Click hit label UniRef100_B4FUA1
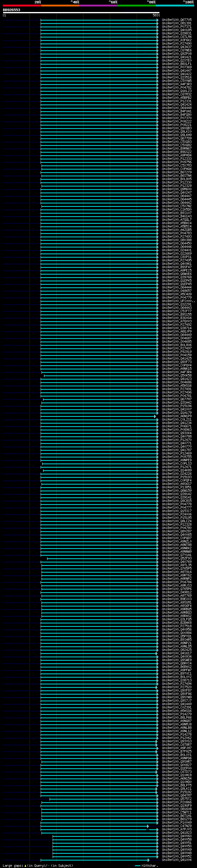 [x=176, y=111]
